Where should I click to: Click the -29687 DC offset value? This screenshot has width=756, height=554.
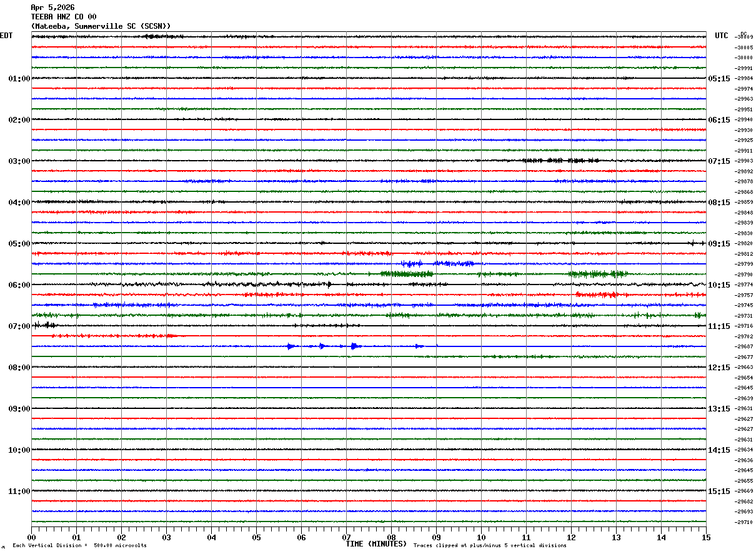tap(744, 346)
